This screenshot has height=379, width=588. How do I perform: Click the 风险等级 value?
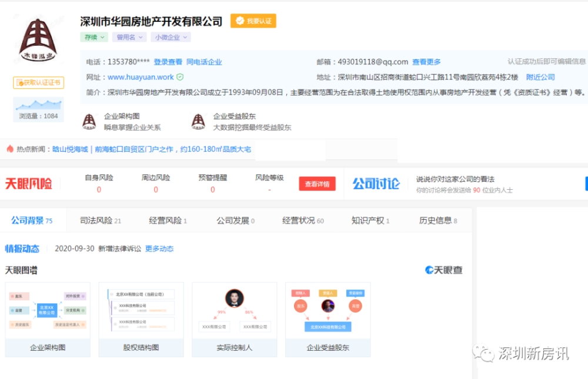269,190
